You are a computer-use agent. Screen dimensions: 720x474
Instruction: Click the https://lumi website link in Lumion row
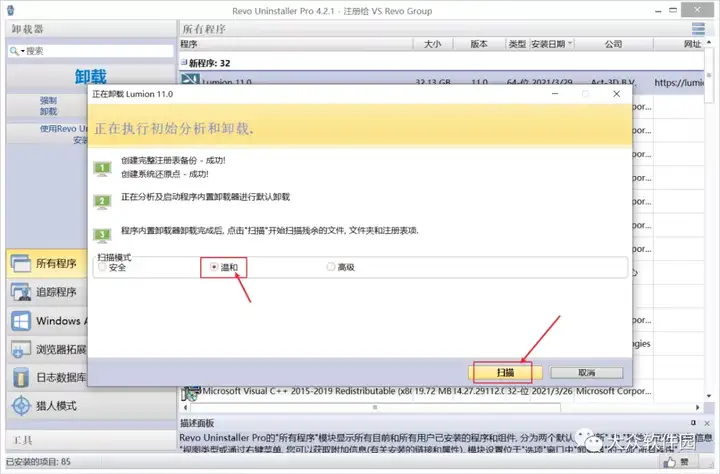click(679, 82)
